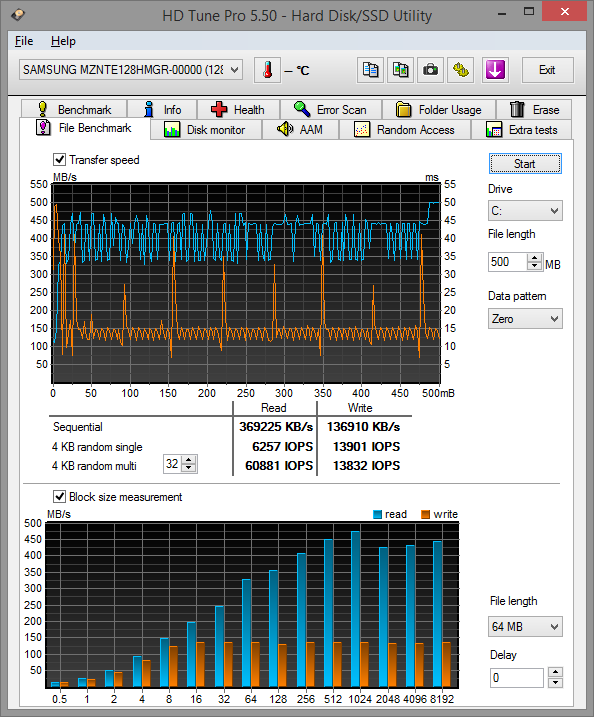Open the File menu
Image resolution: width=594 pixels, height=717 pixels.
tap(24, 41)
